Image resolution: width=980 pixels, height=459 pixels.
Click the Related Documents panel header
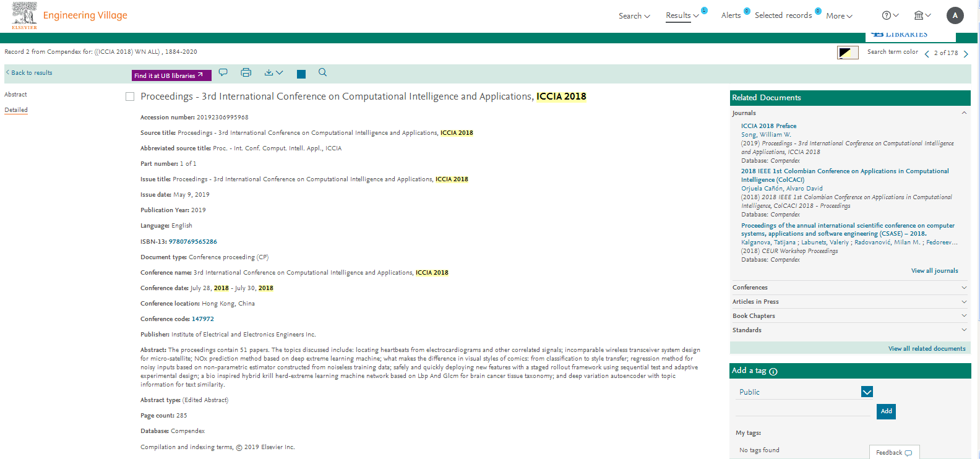tap(850, 98)
